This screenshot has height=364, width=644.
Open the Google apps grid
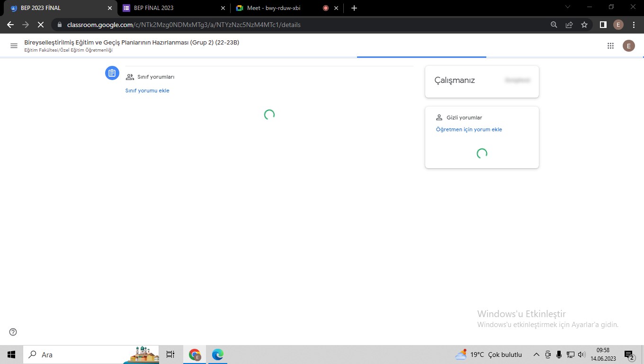tap(610, 45)
